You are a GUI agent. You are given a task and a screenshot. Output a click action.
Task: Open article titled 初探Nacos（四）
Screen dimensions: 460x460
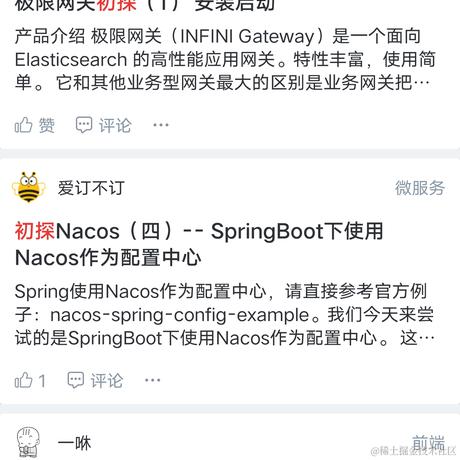(199, 244)
